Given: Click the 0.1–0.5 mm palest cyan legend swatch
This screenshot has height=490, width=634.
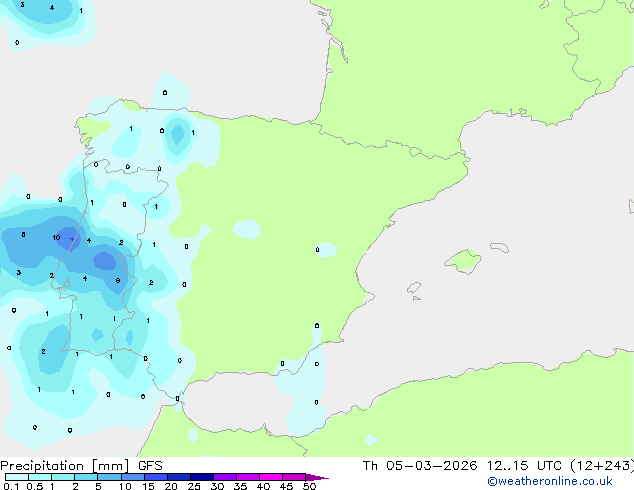Looking at the screenshot, I should point(17,477).
